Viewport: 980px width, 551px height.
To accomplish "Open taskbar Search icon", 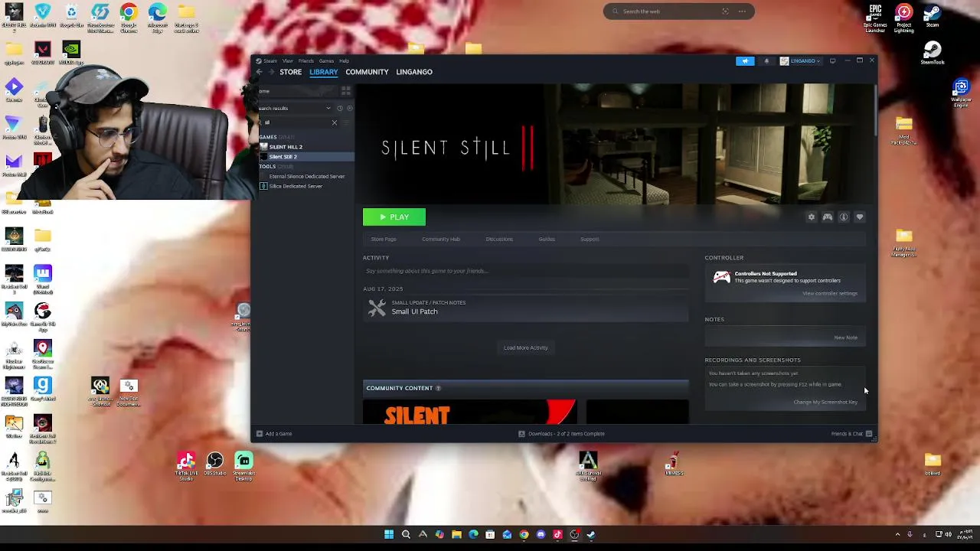I will (x=406, y=535).
